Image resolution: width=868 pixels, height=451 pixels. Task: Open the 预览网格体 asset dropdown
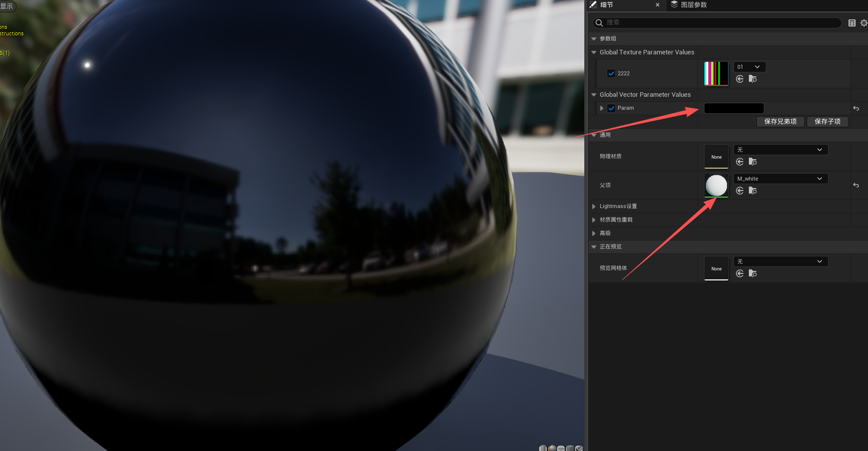(781, 261)
